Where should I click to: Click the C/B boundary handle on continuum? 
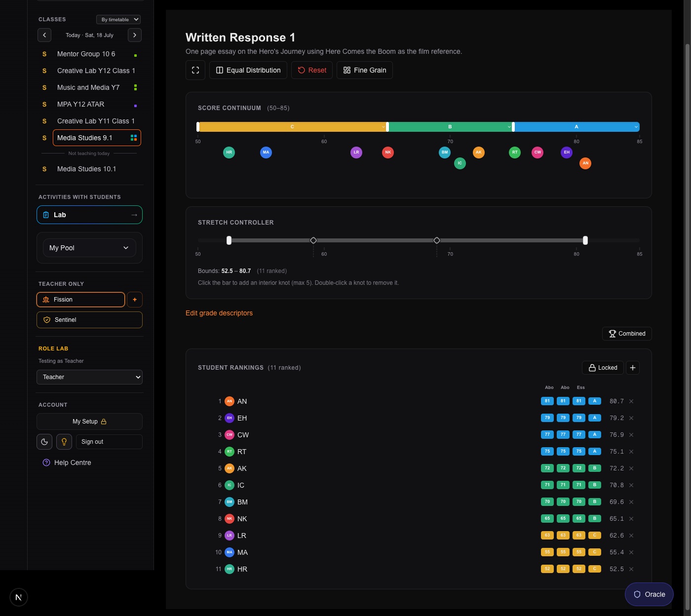387,127
